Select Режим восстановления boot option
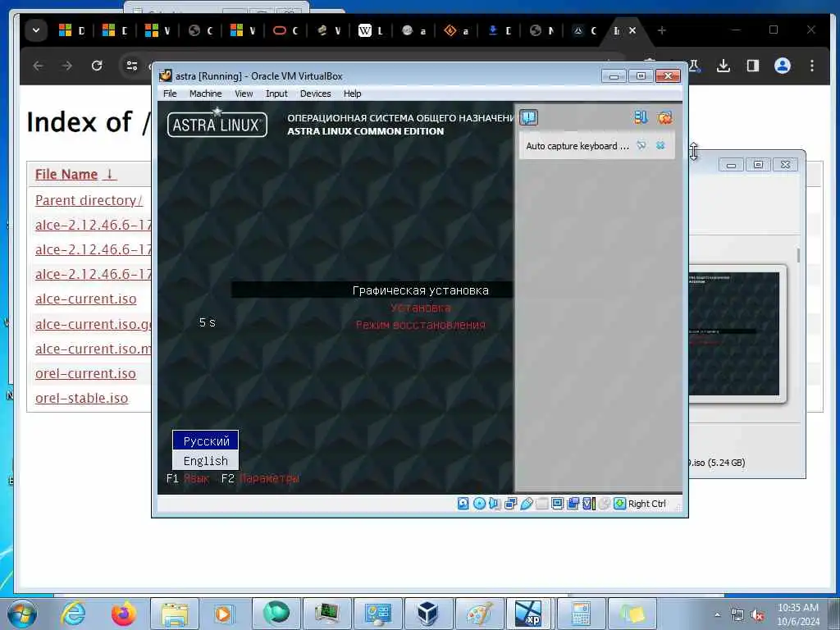This screenshot has width=840, height=630. (x=421, y=325)
